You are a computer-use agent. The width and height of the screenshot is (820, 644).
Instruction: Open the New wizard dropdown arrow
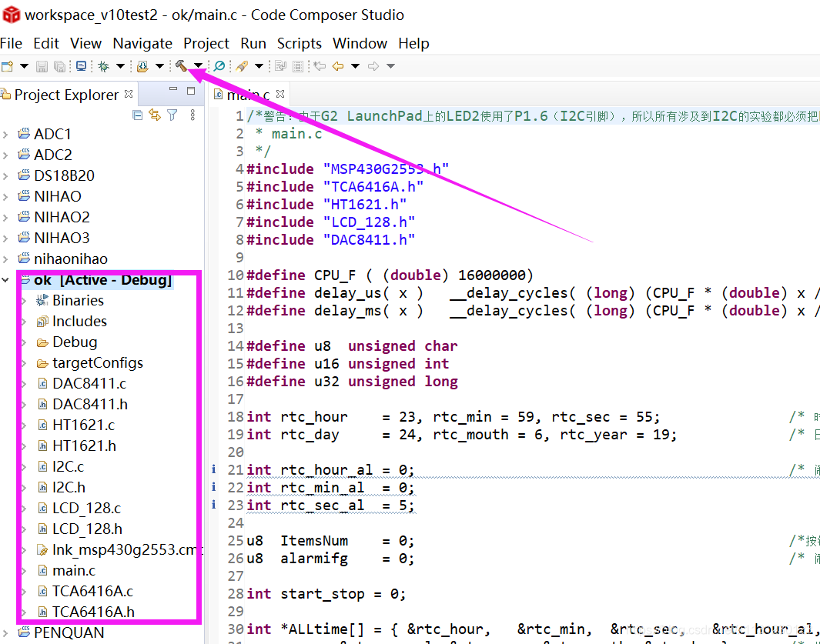pyautogui.click(x=24, y=66)
